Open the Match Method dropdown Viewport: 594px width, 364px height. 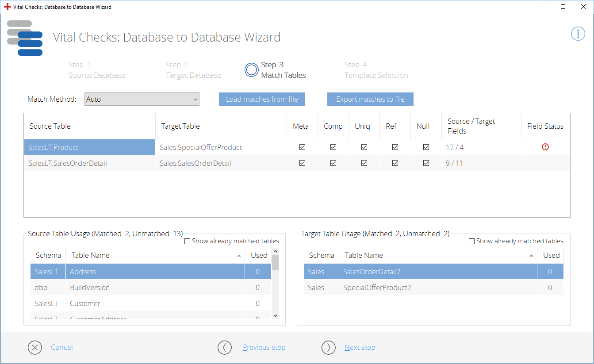(x=142, y=100)
